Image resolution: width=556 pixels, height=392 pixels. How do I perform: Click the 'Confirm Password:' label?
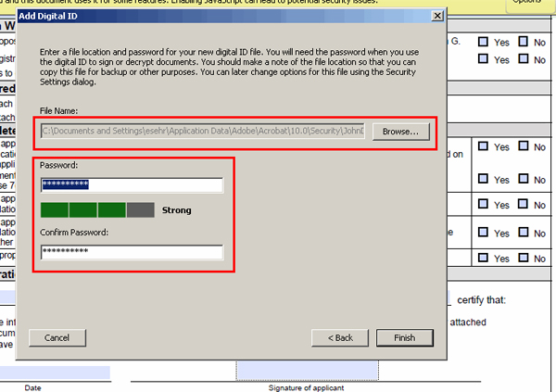(x=74, y=233)
